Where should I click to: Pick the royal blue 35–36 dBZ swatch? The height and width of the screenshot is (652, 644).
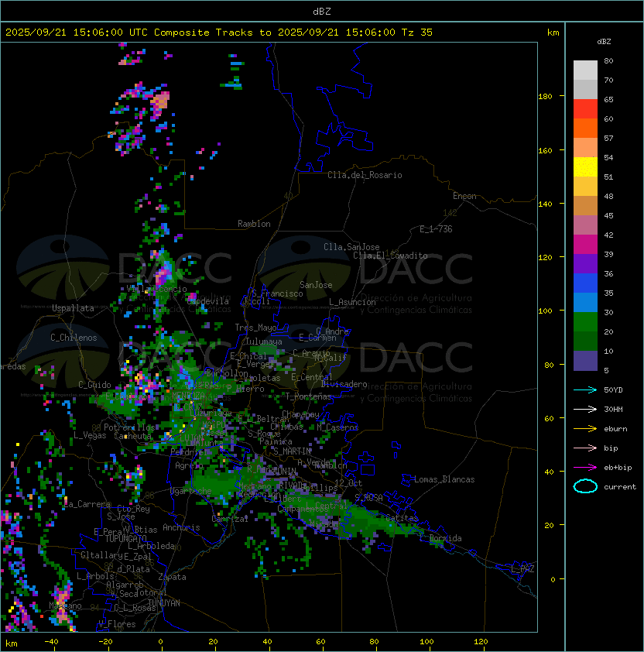(x=585, y=283)
